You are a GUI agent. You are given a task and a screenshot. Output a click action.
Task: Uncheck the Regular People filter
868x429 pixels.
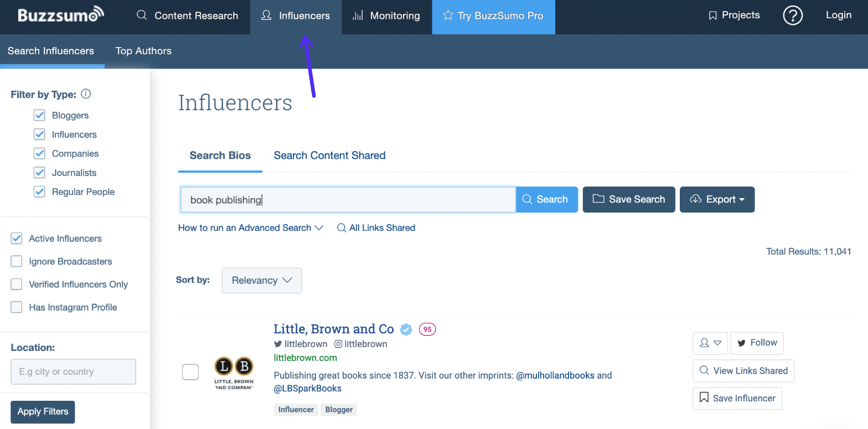[x=39, y=192]
